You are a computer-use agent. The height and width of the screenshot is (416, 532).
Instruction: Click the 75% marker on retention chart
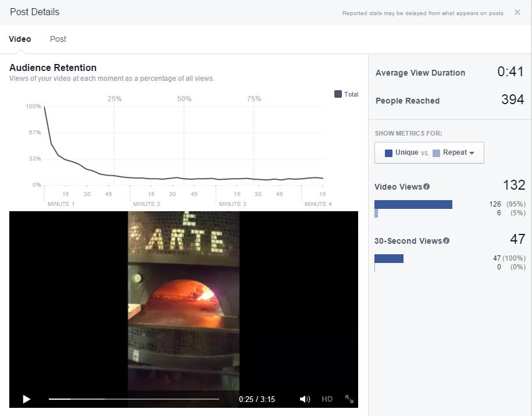(254, 99)
